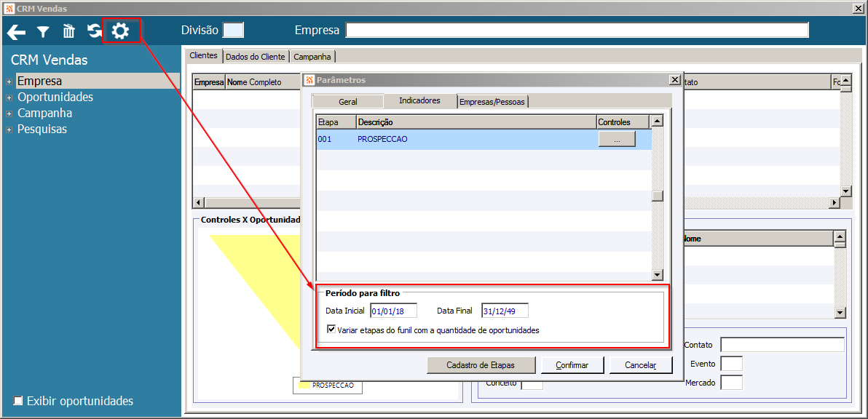Click the Evento input field

click(731, 364)
